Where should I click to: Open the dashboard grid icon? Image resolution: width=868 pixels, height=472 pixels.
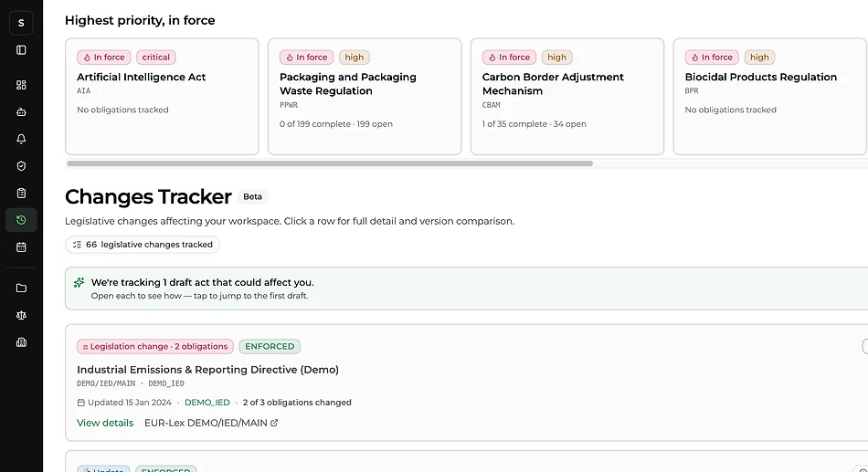(21, 85)
